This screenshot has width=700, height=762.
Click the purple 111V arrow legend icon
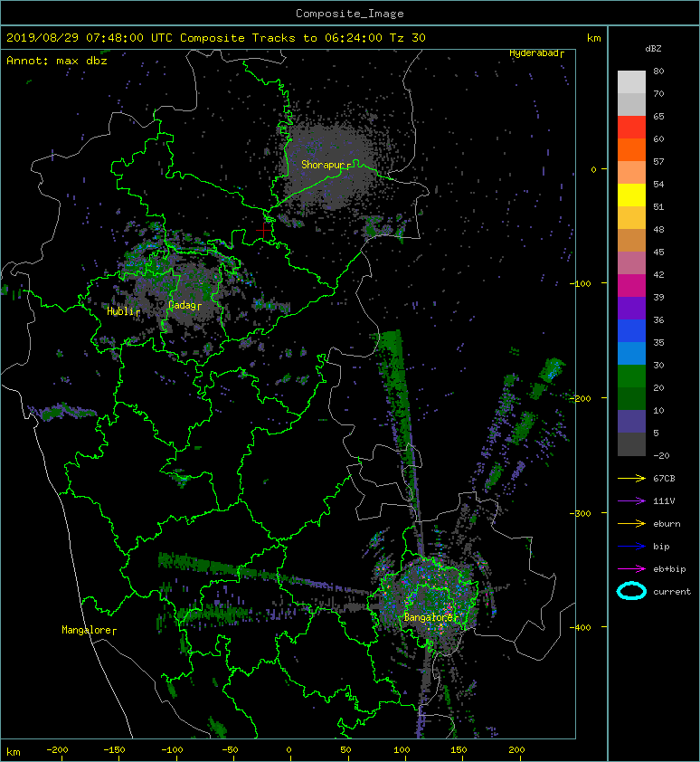tap(631, 501)
